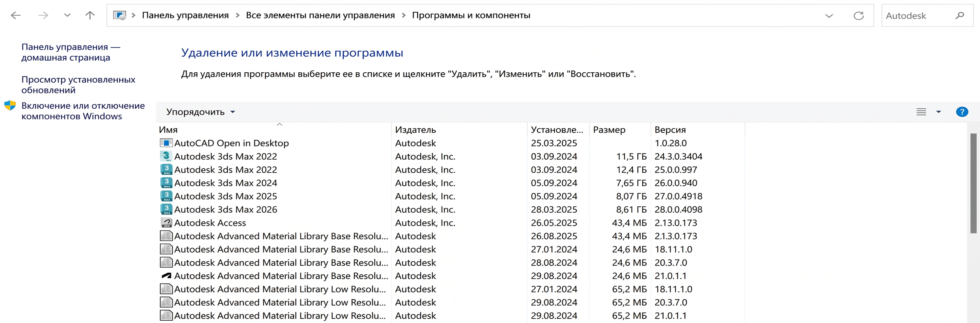
Task: Click the install date '28.03.2025'
Action: 554,209
